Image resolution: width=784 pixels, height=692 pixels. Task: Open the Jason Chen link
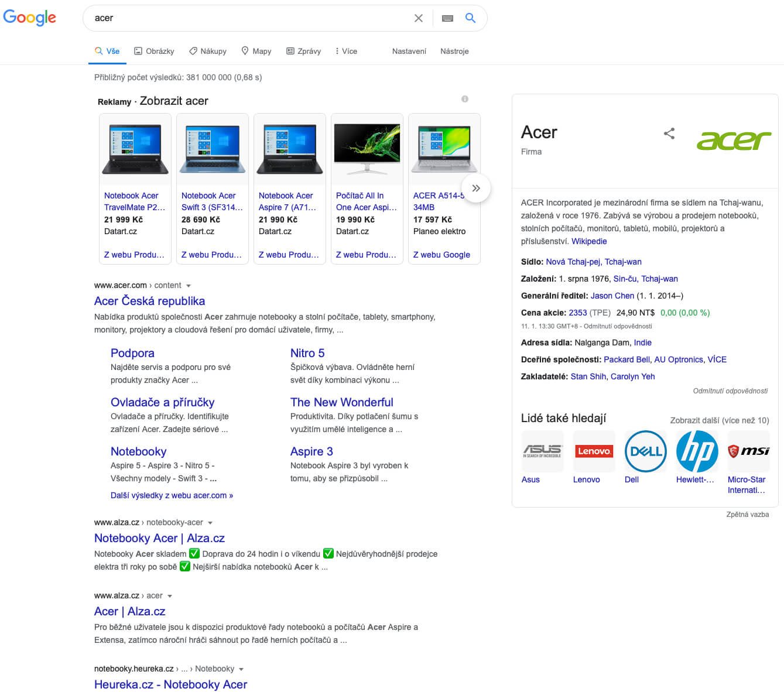coord(612,296)
